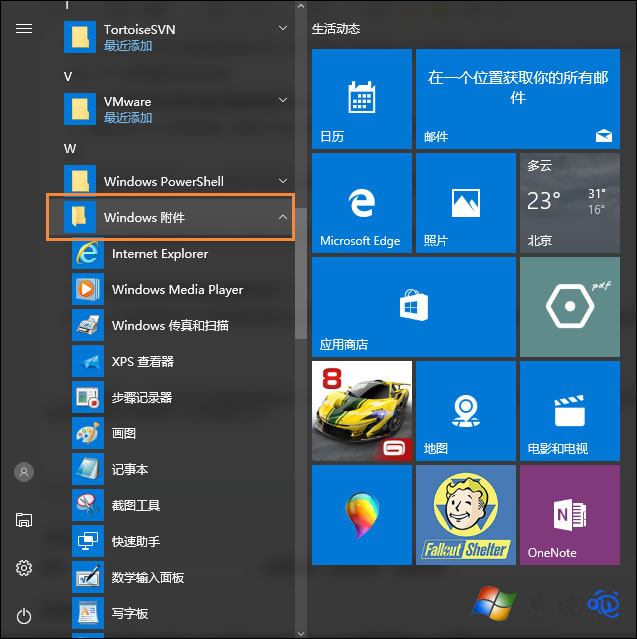Click the 'XPS 查看器' label text

coord(143,361)
